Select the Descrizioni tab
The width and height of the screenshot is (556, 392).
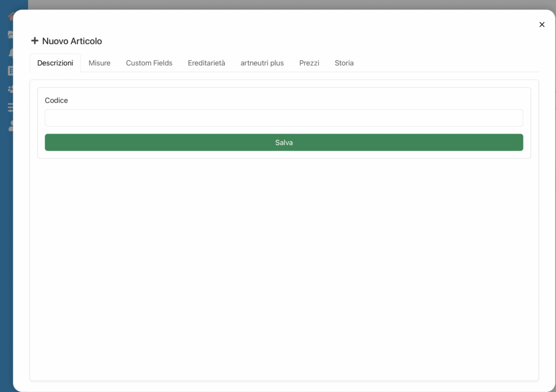click(x=55, y=63)
